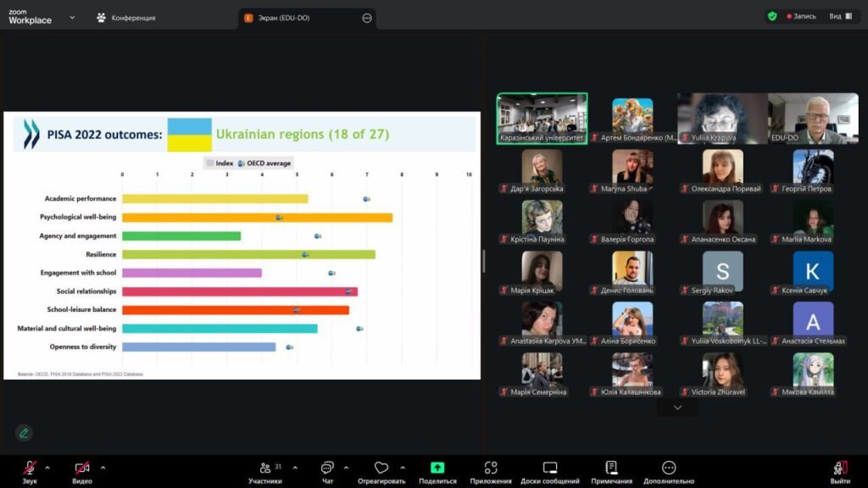Switch to the Конференция tab
Image resolution: width=868 pixels, height=488 pixels.
click(x=125, y=17)
